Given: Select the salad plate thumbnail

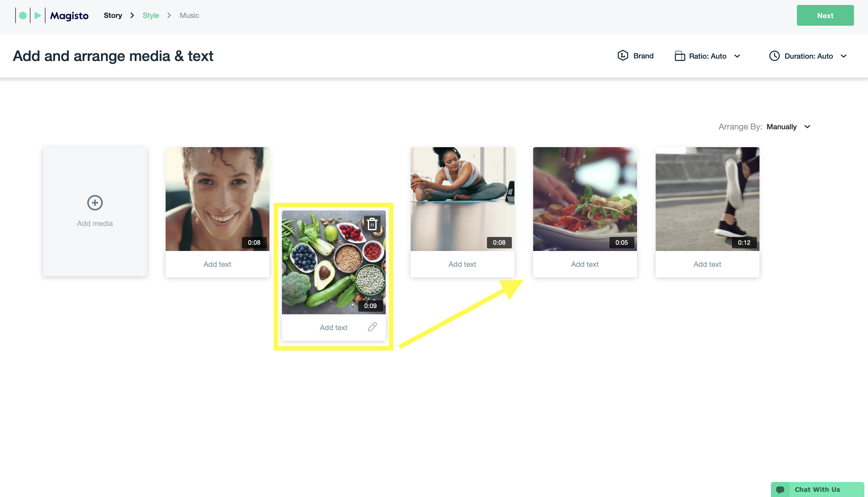Looking at the screenshot, I should [585, 199].
